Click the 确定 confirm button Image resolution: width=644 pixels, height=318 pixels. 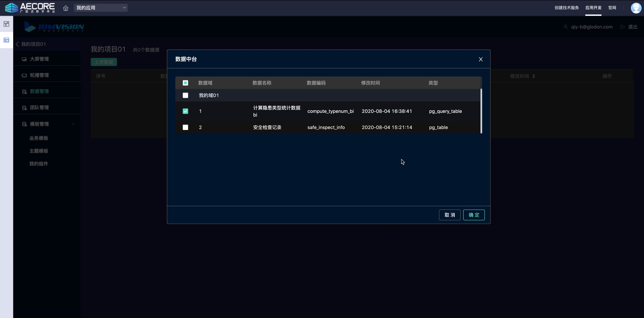click(474, 215)
